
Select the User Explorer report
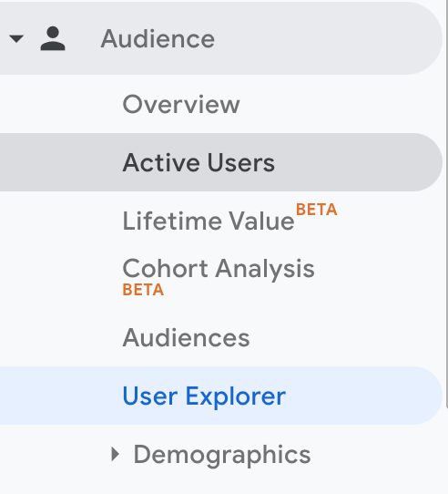(x=204, y=396)
